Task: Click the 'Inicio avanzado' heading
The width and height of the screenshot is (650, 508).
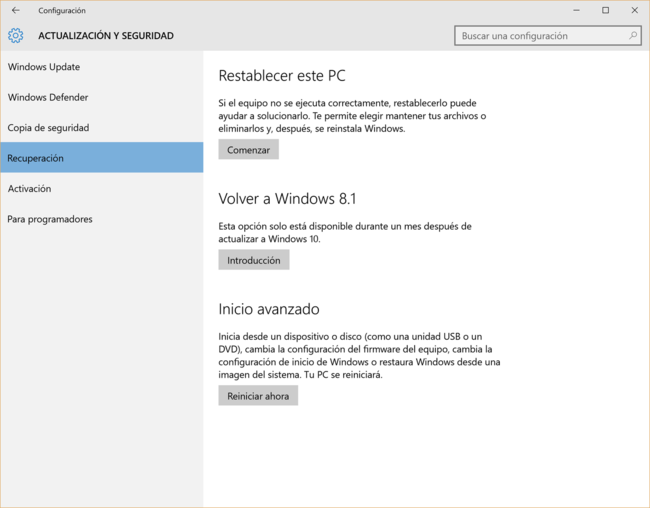Action: [269, 310]
